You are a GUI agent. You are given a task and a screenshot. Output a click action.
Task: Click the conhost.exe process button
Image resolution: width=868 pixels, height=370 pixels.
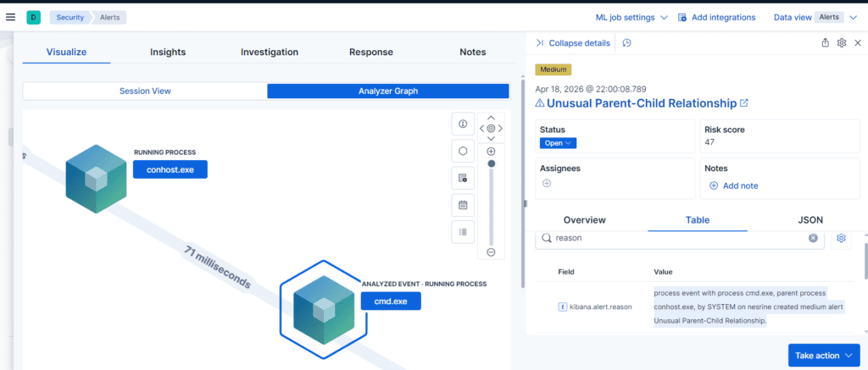click(x=170, y=170)
